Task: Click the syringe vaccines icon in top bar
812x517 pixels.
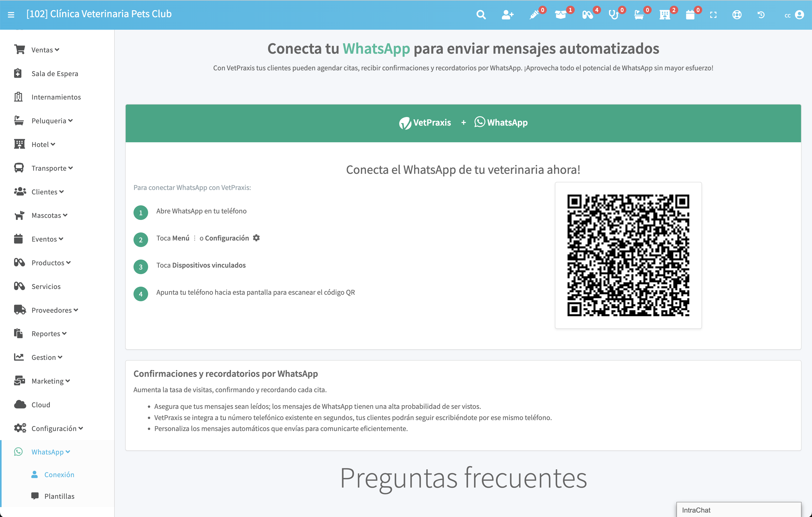Action: 535,15
